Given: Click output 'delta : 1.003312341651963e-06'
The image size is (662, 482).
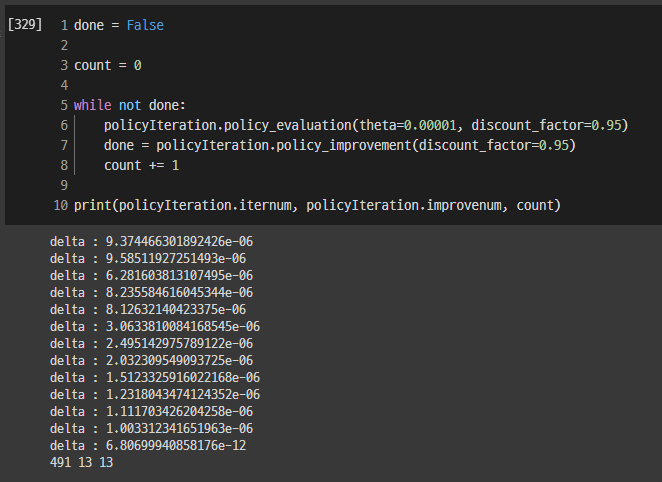Looking at the screenshot, I should pos(151,428).
